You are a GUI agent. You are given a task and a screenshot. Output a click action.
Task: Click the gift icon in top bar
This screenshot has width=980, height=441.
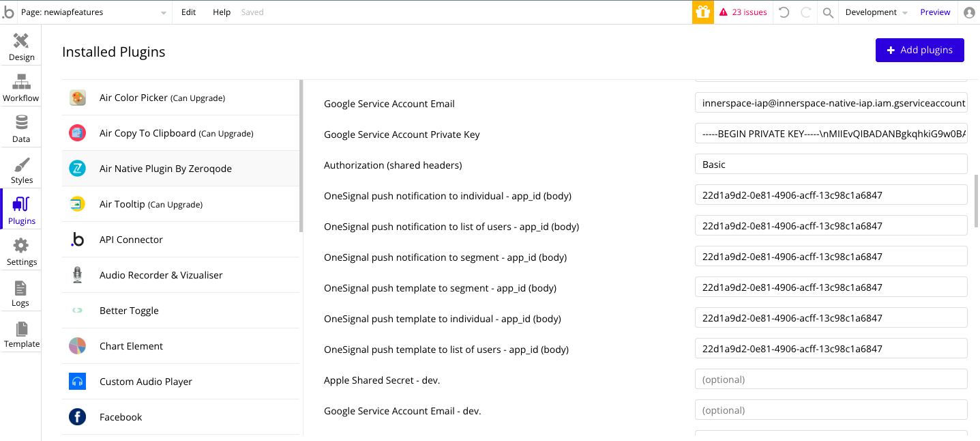(x=702, y=12)
